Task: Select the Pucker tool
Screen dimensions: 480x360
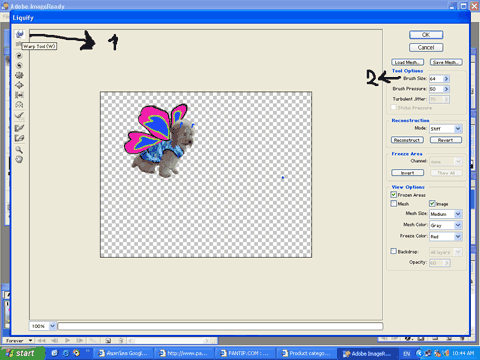Action: click(19, 75)
